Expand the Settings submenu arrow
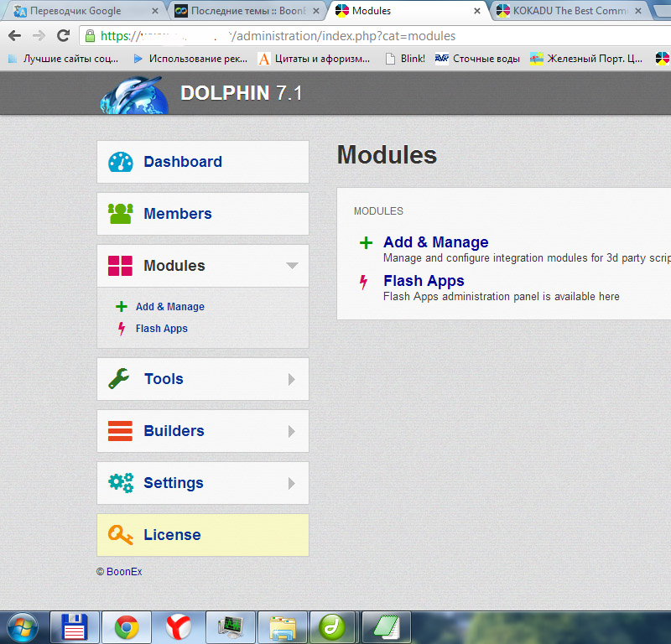The image size is (671, 644). click(x=292, y=483)
